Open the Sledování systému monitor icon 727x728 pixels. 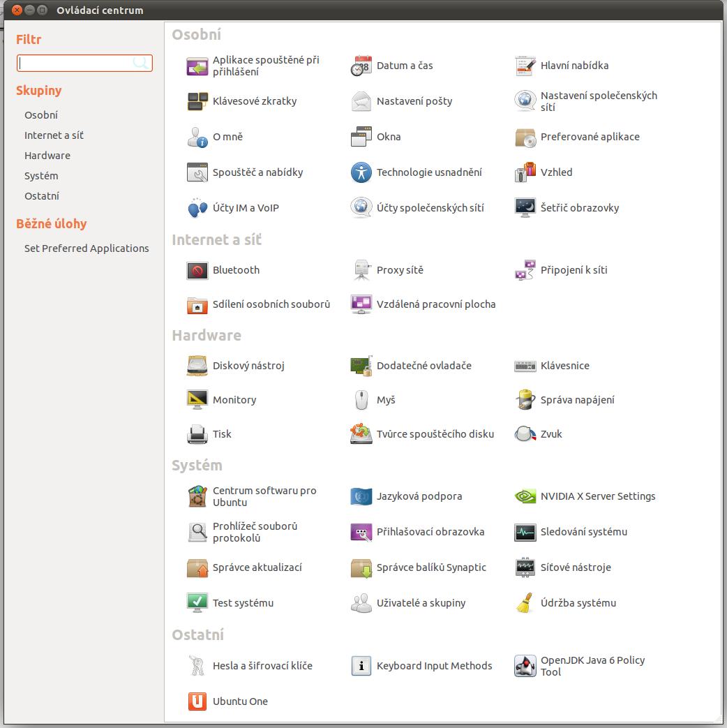(x=525, y=532)
